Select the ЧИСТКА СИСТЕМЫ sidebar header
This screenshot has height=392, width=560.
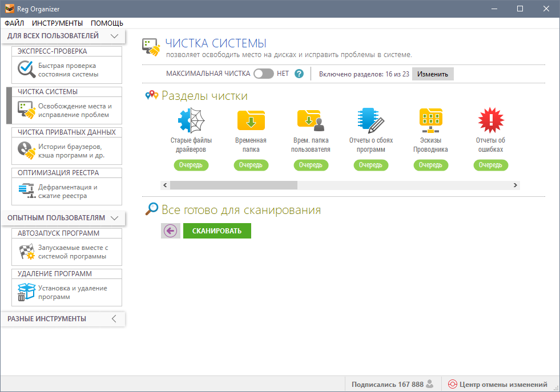[67, 92]
